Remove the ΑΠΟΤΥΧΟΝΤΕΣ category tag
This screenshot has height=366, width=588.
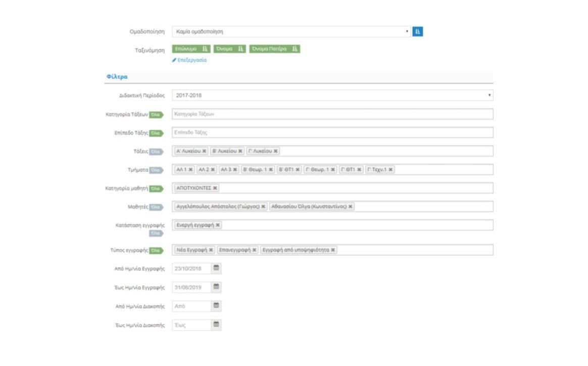click(x=215, y=188)
